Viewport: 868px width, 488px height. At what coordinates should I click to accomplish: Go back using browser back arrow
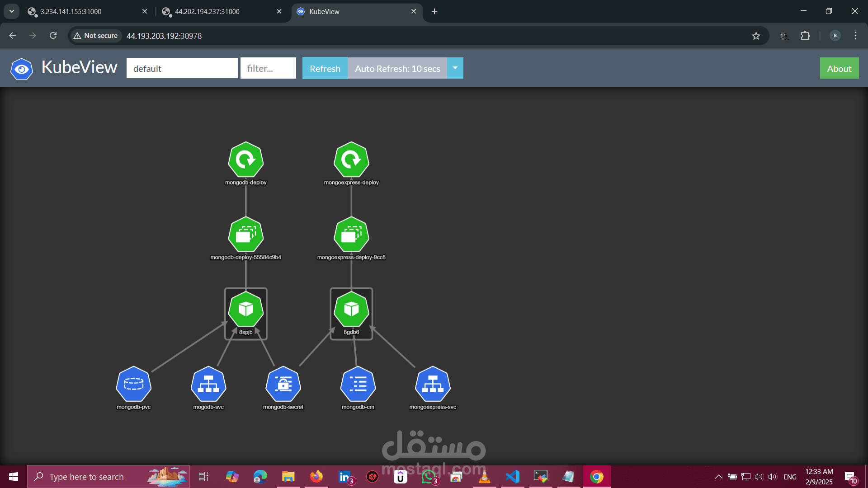13,36
